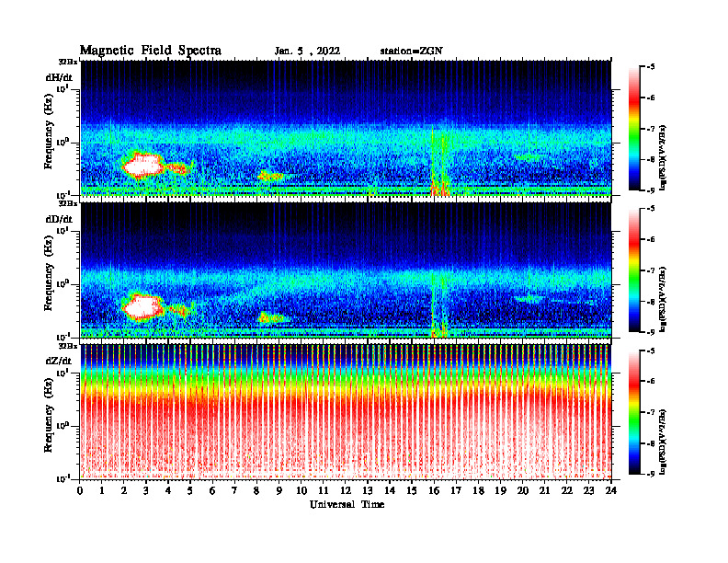The width and height of the screenshot is (728, 563).
Task: Click hour 11 on the Universal Time axis
Action: 324,490
